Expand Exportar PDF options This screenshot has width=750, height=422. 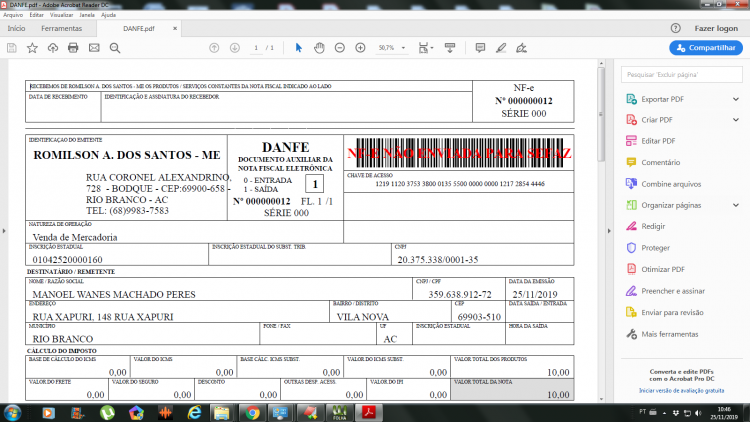(736, 99)
